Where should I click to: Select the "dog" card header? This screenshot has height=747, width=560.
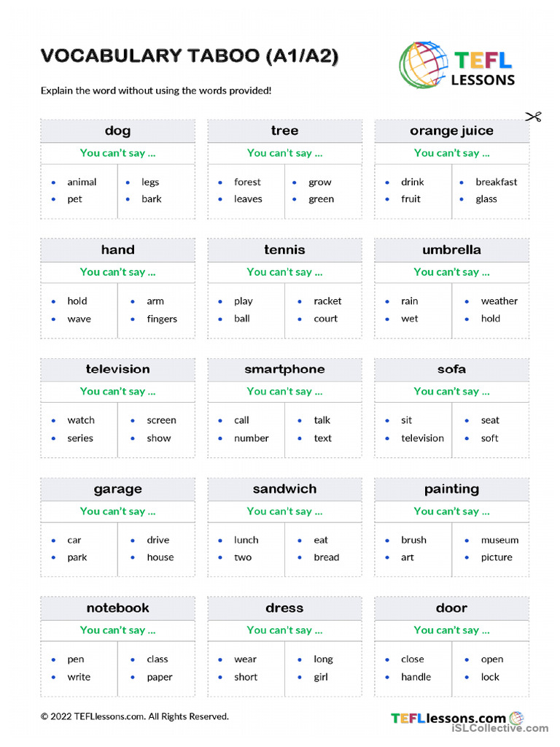[x=117, y=131]
